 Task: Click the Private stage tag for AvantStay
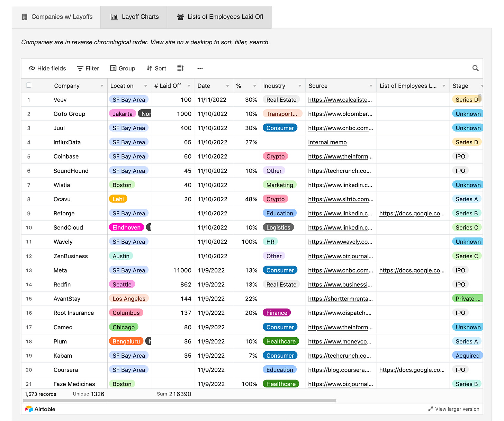tap(467, 298)
